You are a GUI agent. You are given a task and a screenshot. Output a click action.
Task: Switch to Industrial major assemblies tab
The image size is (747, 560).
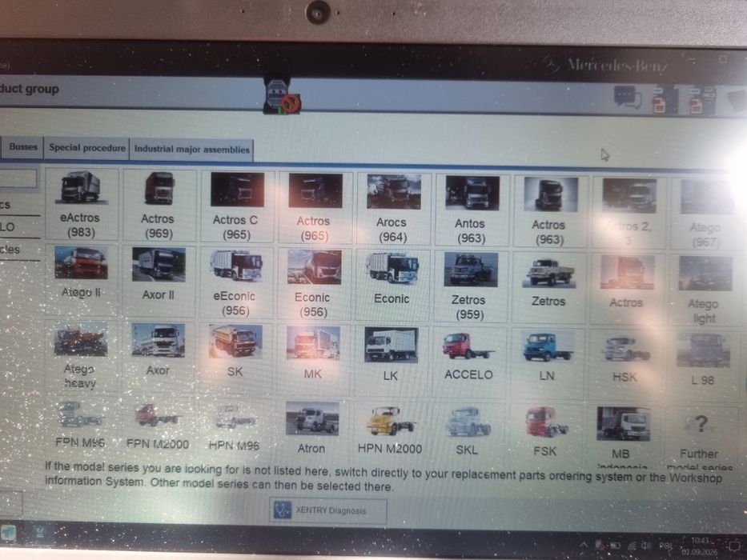click(192, 150)
